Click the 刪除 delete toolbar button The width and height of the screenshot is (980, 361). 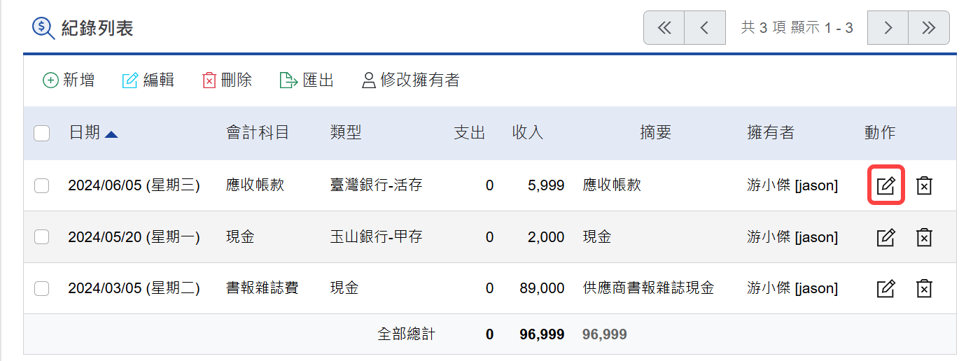(227, 80)
